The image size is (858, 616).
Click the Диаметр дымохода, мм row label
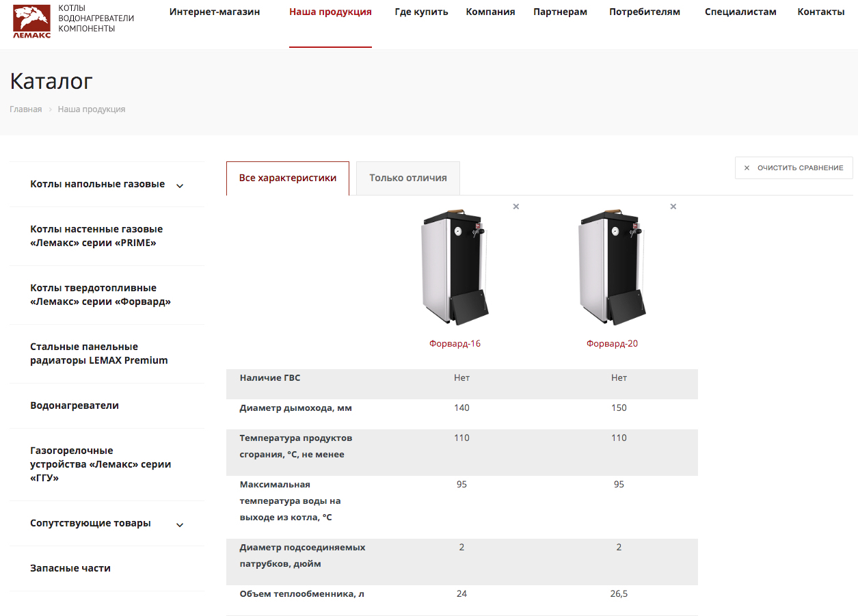click(x=296, y=408)
